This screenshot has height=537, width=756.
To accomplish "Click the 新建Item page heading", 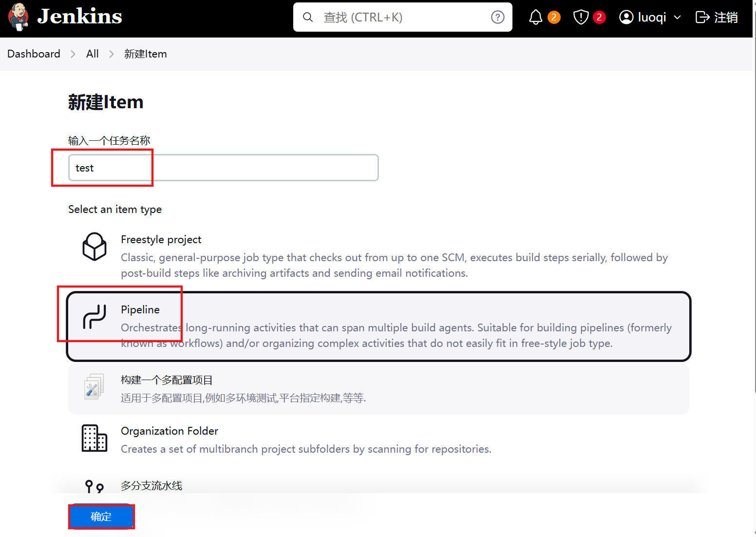I will 106,102.
